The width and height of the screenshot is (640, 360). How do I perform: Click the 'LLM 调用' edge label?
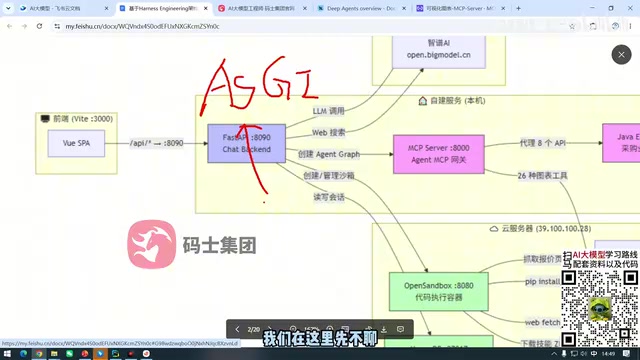(x=329, y=111)
